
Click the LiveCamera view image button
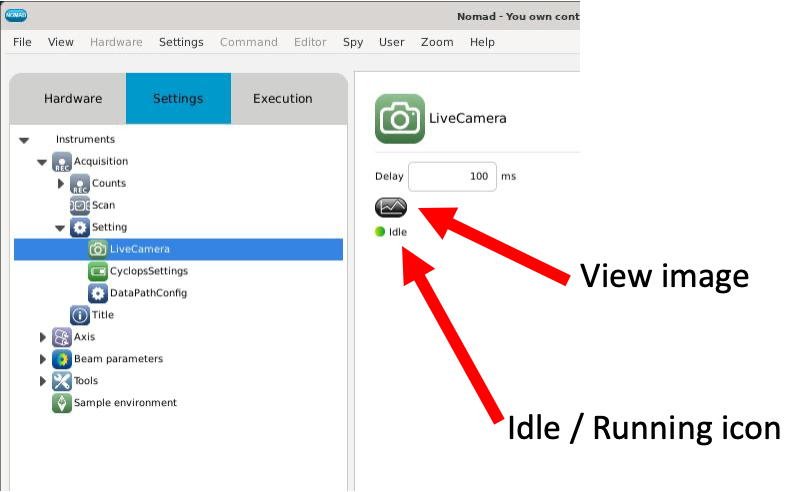coord(391,207)
